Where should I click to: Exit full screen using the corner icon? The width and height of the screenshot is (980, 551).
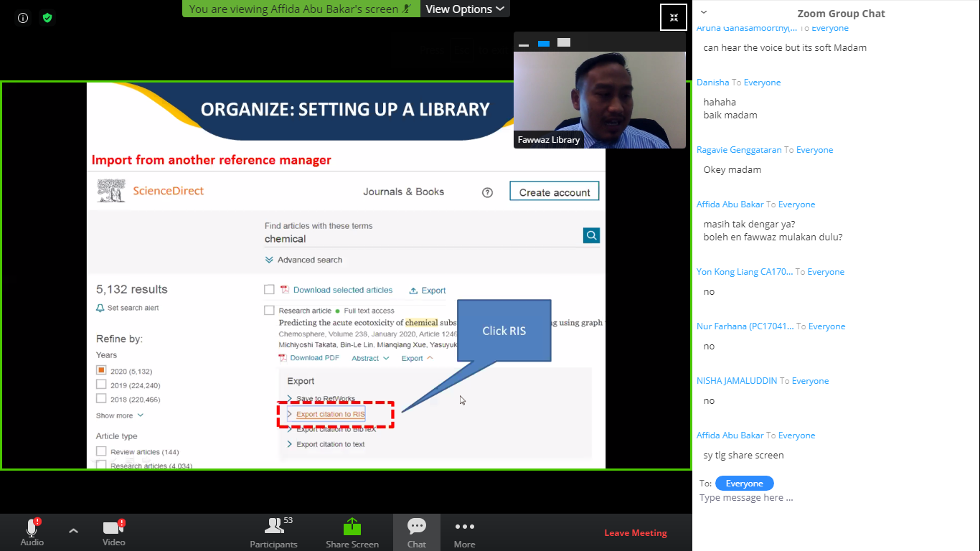click(x=674, y=17)
